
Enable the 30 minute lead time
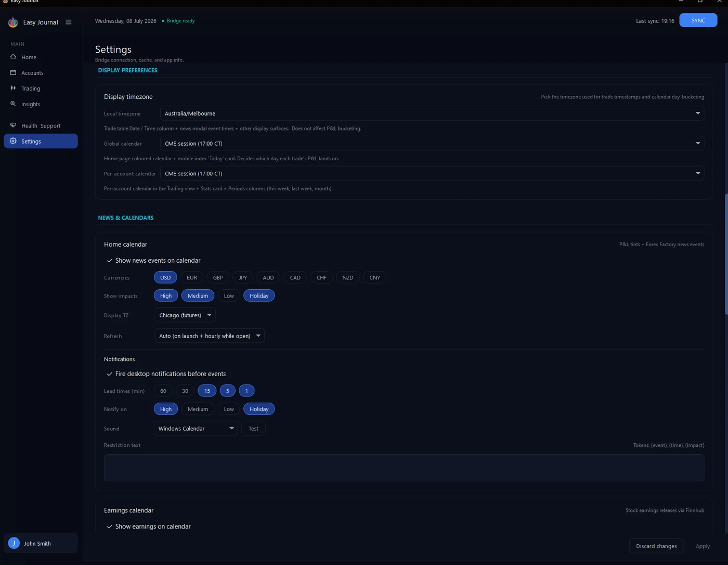click(x=185, y=391)
